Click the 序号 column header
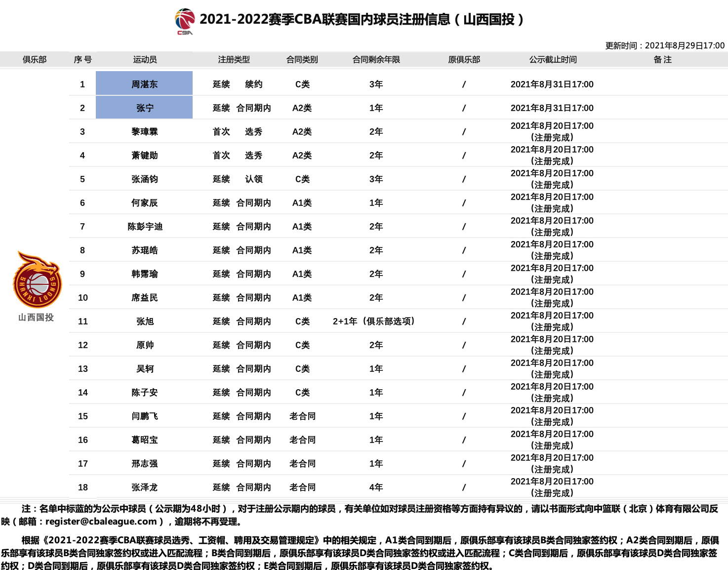 82,59
